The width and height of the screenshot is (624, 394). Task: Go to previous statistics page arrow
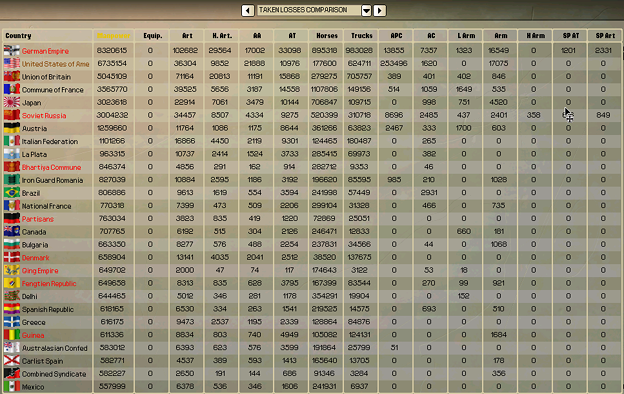click(248, 10)
